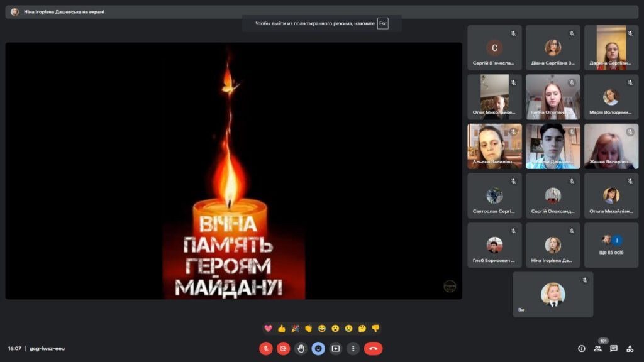
Task: Send the heart emoji reaction
Action: coord(269,328)
